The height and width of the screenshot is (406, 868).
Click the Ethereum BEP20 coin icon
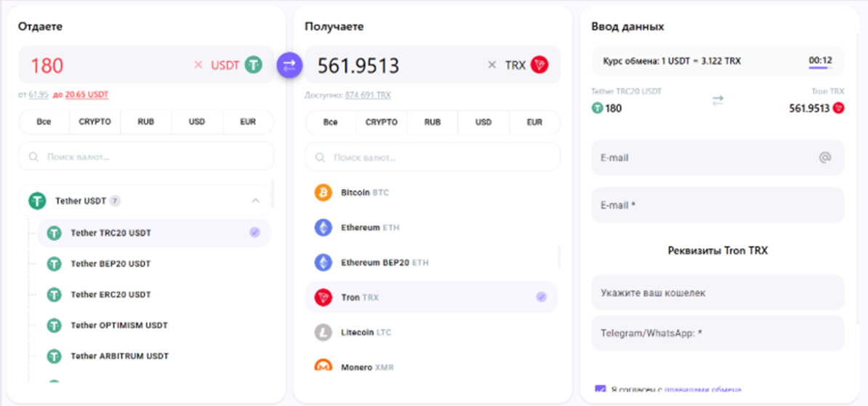[324, 263]
